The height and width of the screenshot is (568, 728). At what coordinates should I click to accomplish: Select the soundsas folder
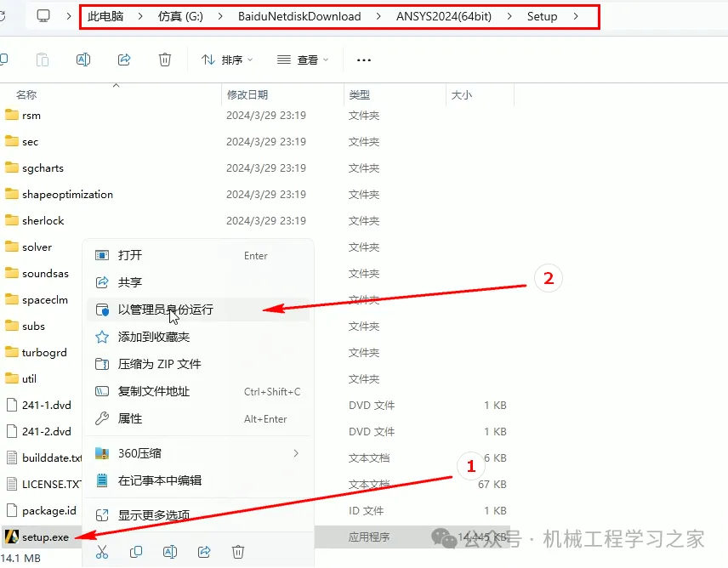[x=45, y=273]
